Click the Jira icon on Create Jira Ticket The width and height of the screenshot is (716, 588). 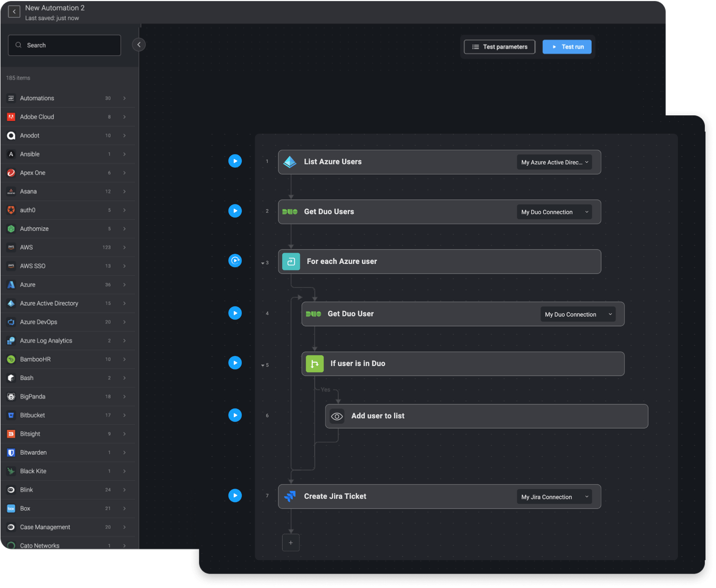tap(290, 496)
